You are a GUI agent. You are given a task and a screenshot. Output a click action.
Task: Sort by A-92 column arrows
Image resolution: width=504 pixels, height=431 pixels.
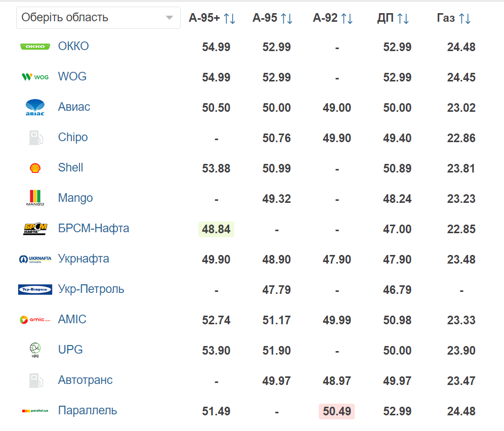(x=347, y=18)
